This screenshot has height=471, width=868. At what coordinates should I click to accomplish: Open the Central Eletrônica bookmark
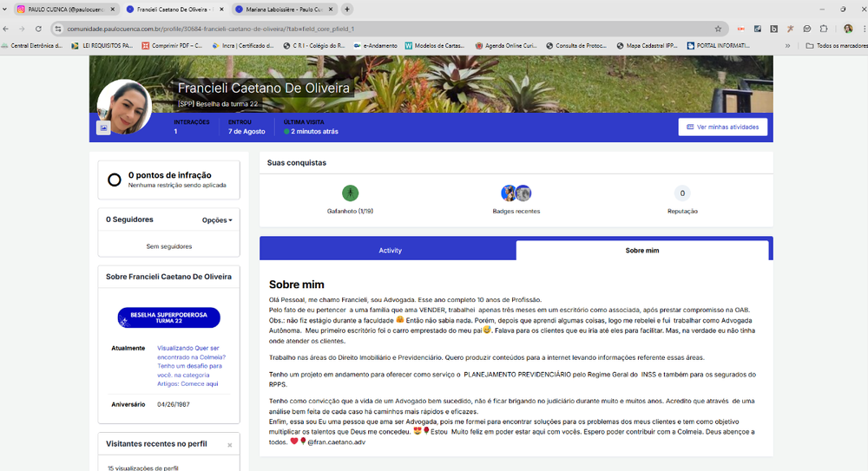[31, 46]
